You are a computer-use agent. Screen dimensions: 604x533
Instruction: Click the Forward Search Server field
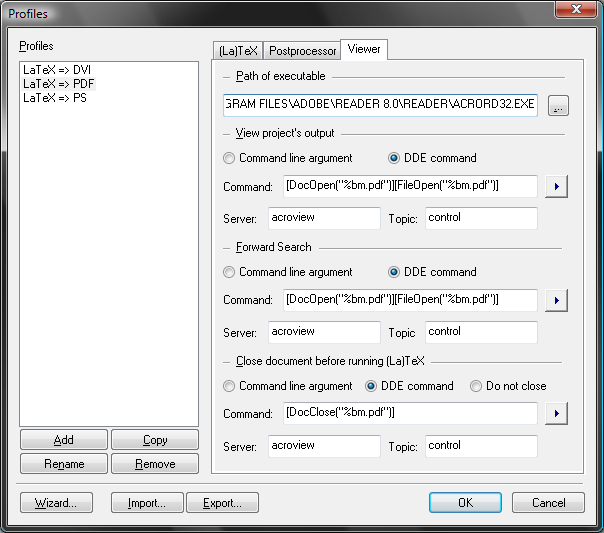[324, 332]
